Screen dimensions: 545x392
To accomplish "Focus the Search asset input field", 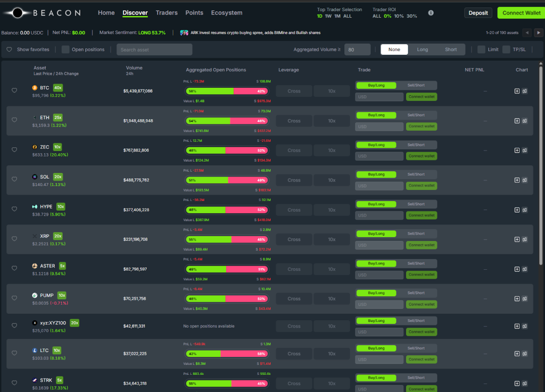I will (154, 49).
